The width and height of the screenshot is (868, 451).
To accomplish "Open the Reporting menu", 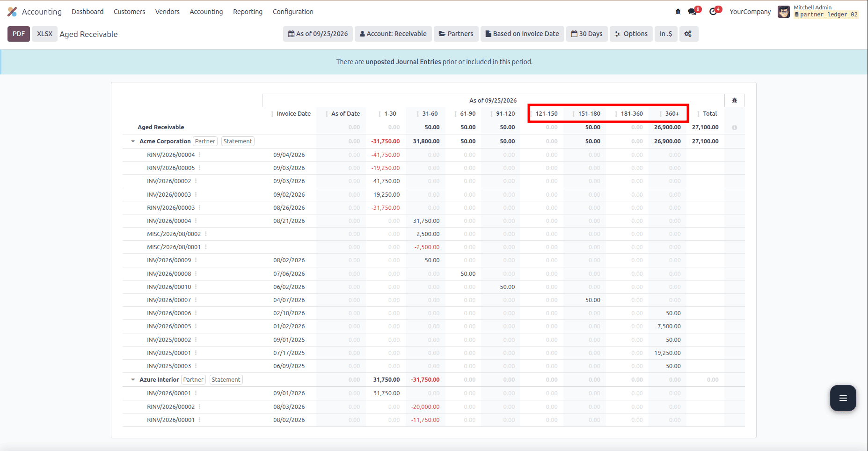I will (248, 12).
